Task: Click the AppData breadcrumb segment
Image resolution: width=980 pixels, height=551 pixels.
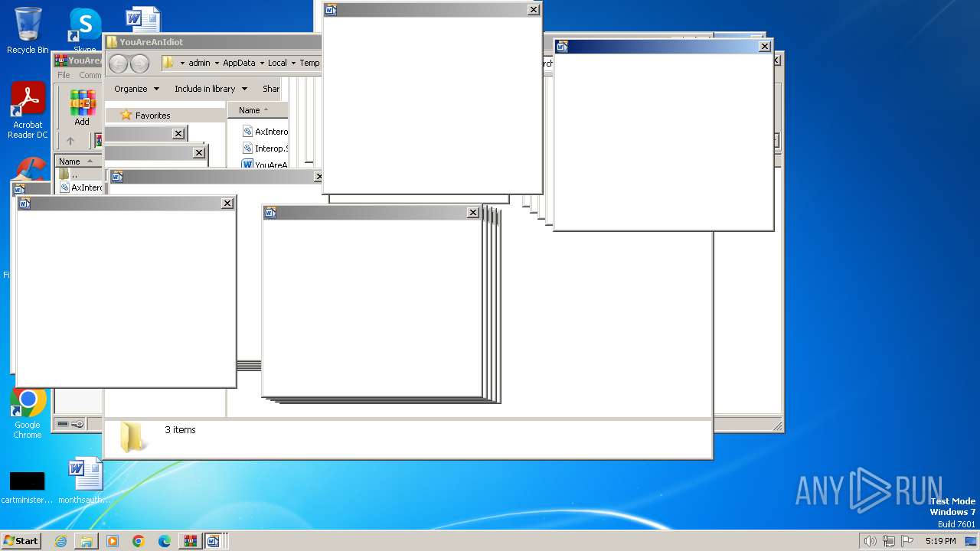Action: [239, 63]
